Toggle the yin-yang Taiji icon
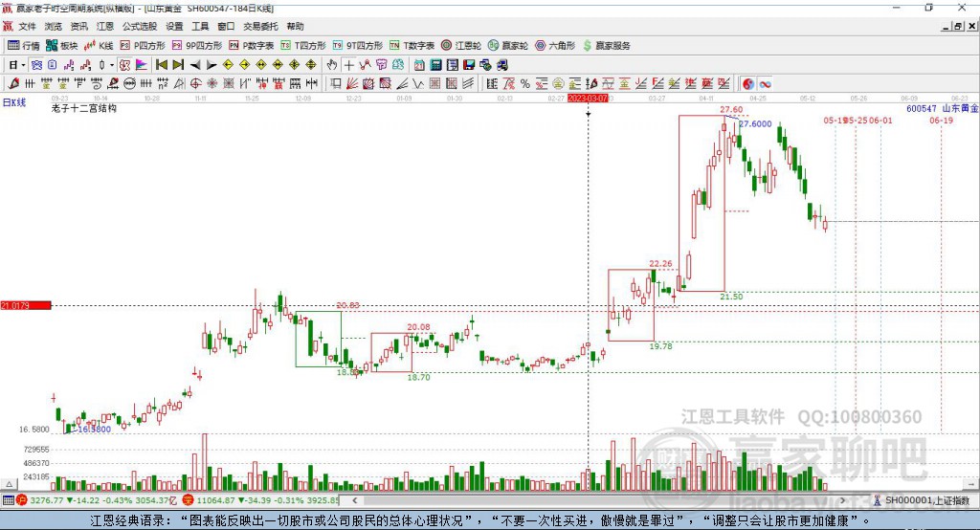Image resolution: width=980 pixels, height=530 pixels. (x=748, y=84)
